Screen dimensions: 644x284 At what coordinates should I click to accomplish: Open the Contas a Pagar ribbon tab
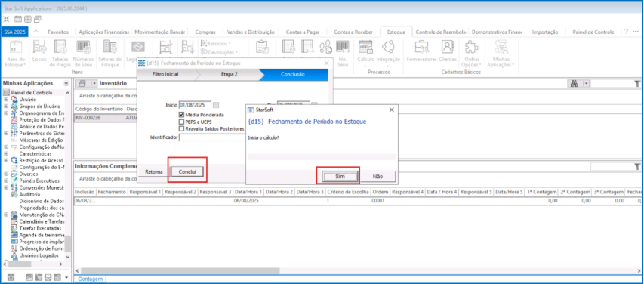coord(302,32)
